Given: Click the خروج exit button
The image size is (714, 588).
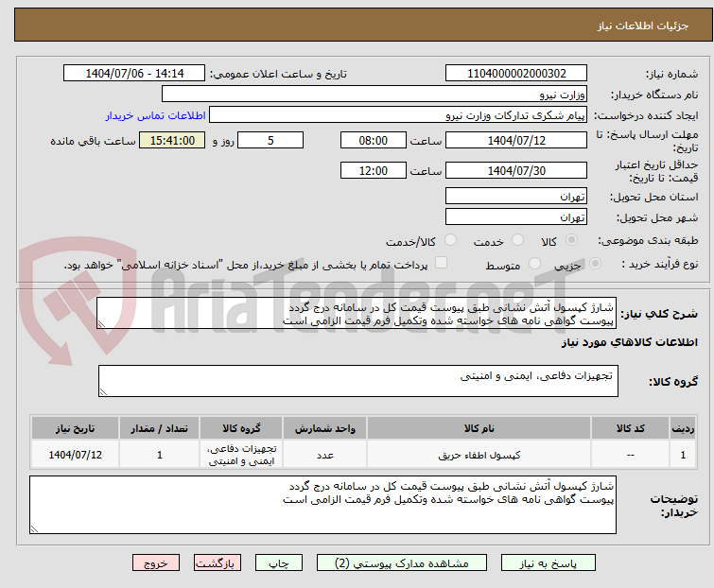Looking at the screenshot, I should point(156,563).
